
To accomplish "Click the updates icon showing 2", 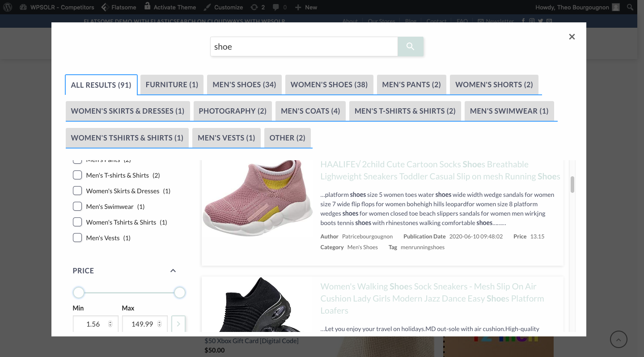I will coord(258,7).
